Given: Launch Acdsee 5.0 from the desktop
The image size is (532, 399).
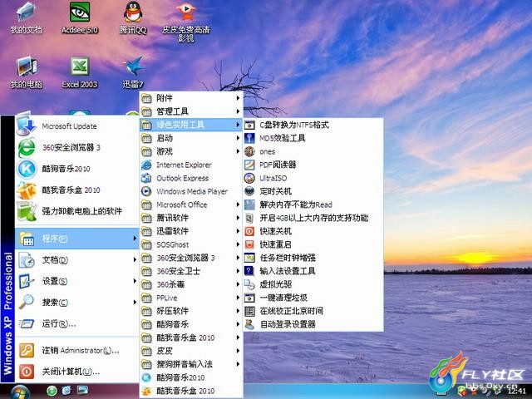Looking at the screenshot, I should click(x=80, y=17).
